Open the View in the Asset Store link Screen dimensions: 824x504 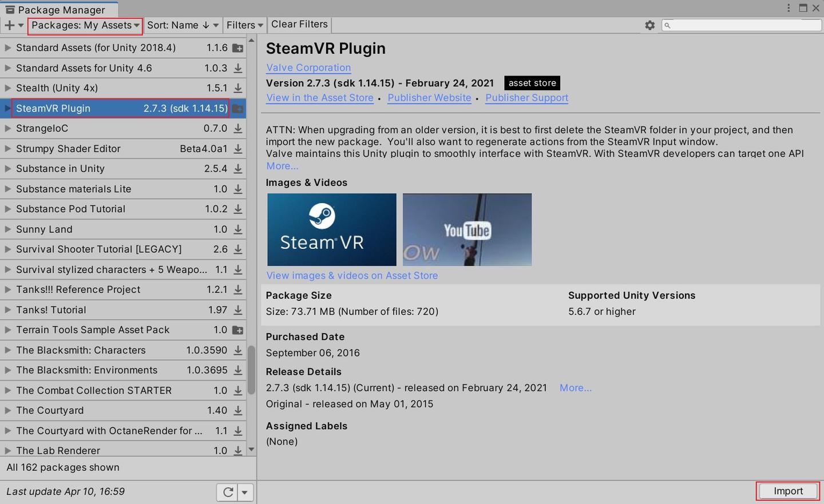(x=319, y=97)
